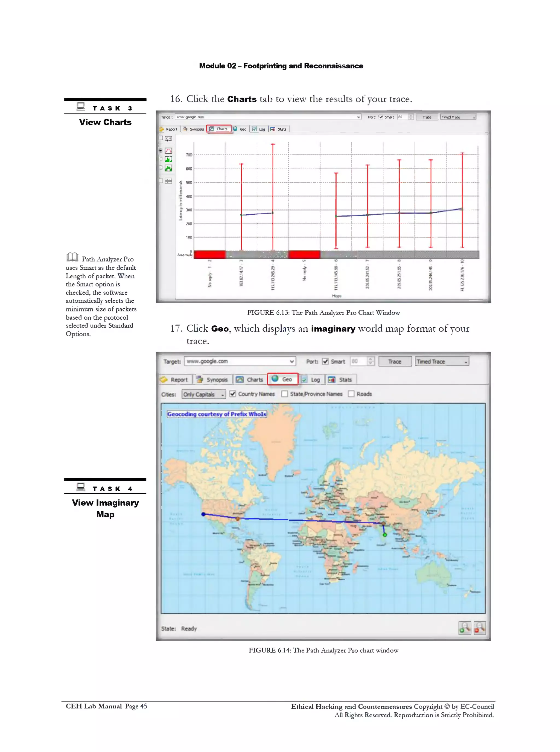Image resolution: width=560 pixels, height=752 pixels.
Task: Select the green bar chart type icon
Action: 168,159
